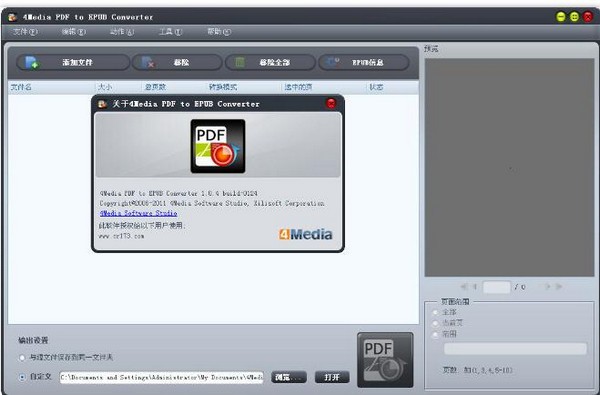Sort by the 总页数 column header
Viewport: 600px width, 395px height.
click(173, 87)
